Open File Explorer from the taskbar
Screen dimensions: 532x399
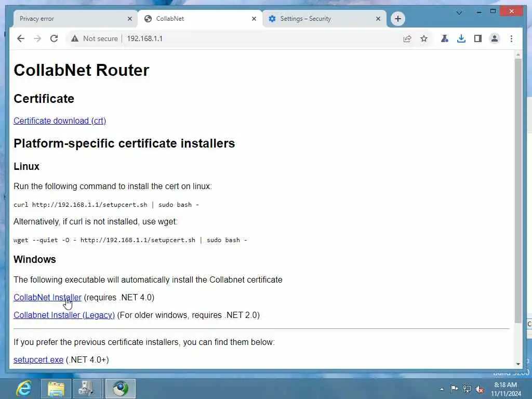coord(56,389)
